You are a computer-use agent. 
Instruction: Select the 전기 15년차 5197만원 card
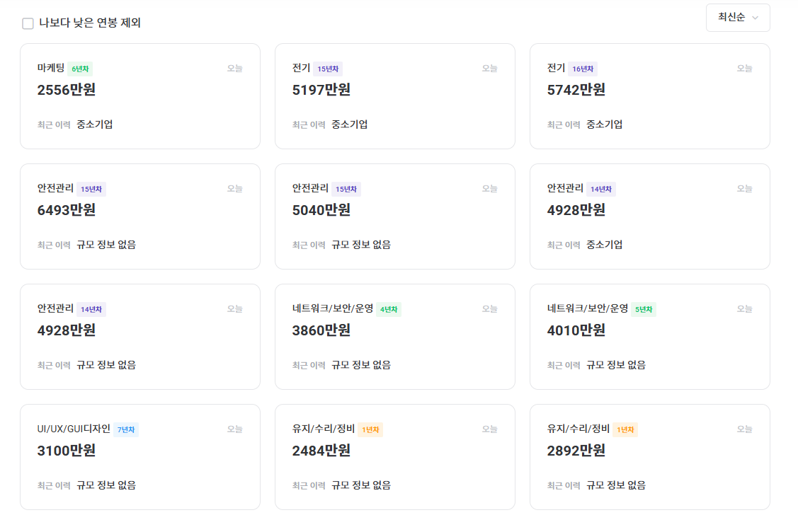394,96
